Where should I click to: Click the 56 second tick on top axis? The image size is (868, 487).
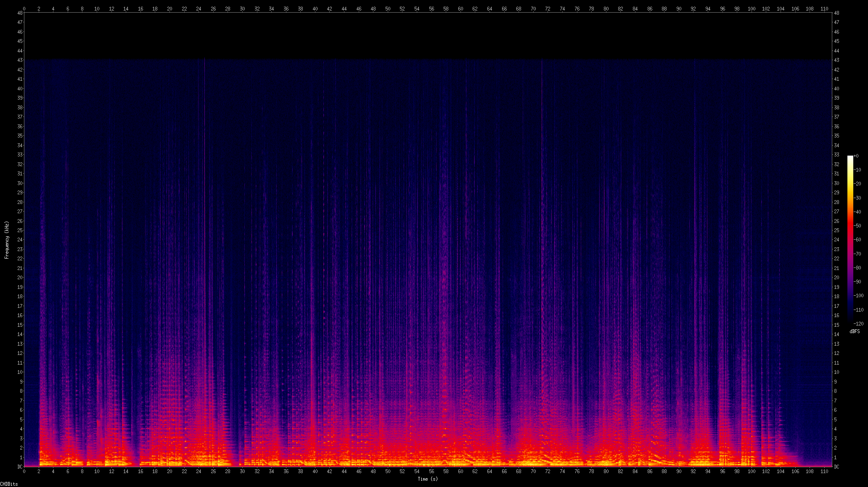click(x=431, y=8)
